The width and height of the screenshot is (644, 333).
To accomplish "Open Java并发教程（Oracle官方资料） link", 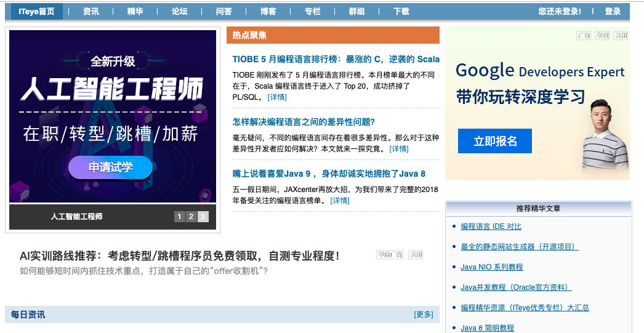I will pos(517,287).
